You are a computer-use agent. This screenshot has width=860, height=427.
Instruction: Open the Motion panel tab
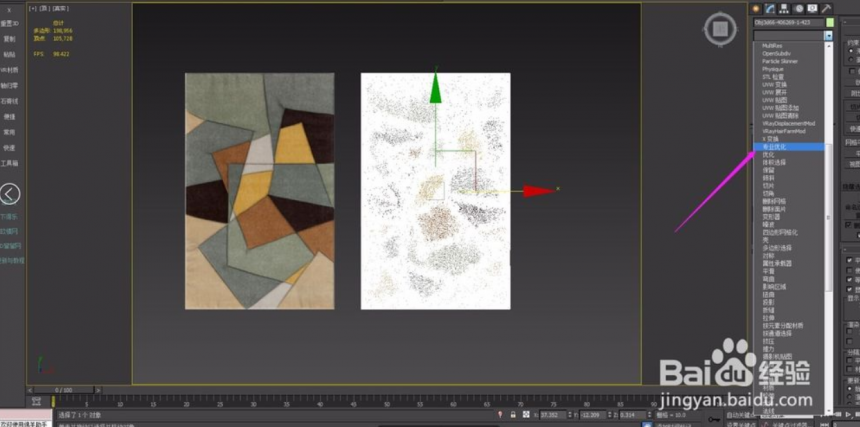pyautogui.click(x=799, y=8)
